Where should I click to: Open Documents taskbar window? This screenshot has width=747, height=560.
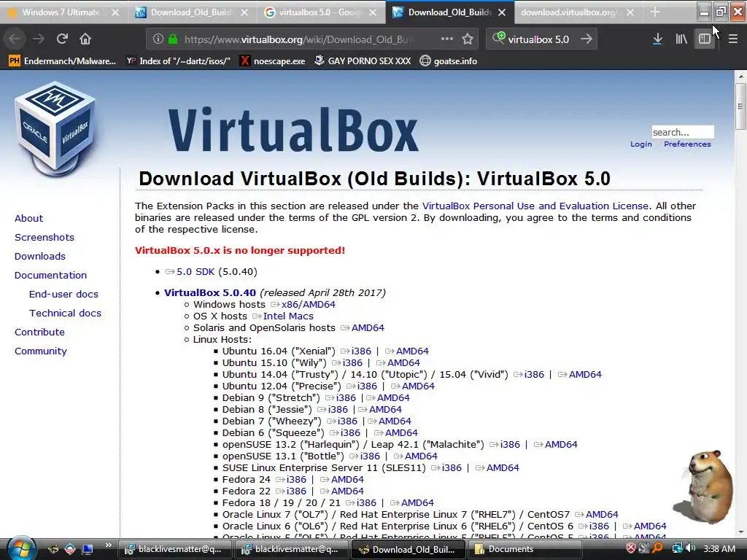tap(525, 549)
